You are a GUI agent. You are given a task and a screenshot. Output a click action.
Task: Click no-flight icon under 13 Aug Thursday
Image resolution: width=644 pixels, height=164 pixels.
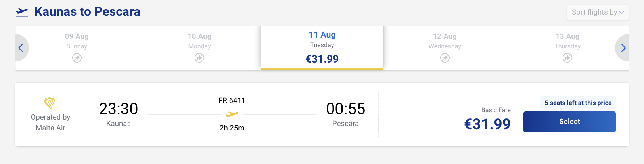567,58
